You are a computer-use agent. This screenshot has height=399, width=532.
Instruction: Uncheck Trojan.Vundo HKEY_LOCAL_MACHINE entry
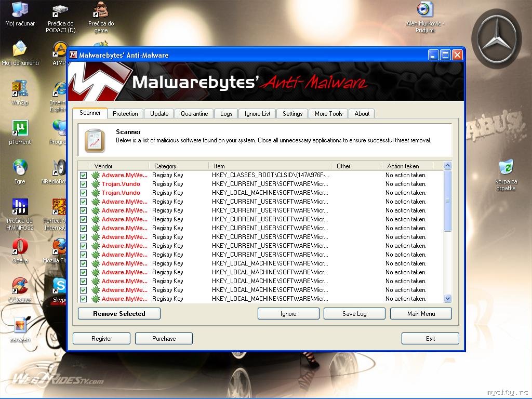[x=83, y=193]
